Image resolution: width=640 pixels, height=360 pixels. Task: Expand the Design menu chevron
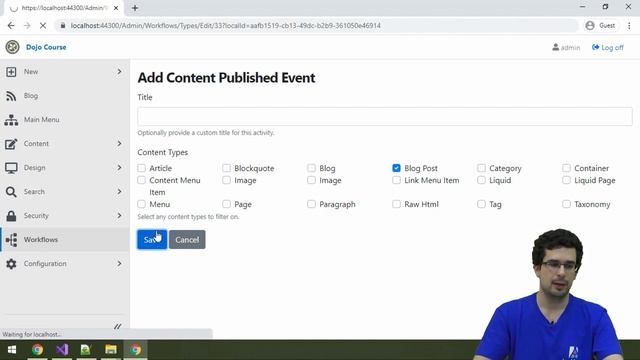click(119, 168)
